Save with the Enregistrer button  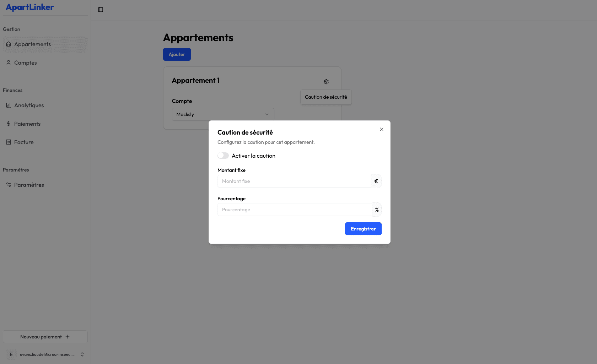(x=363, y=229)
